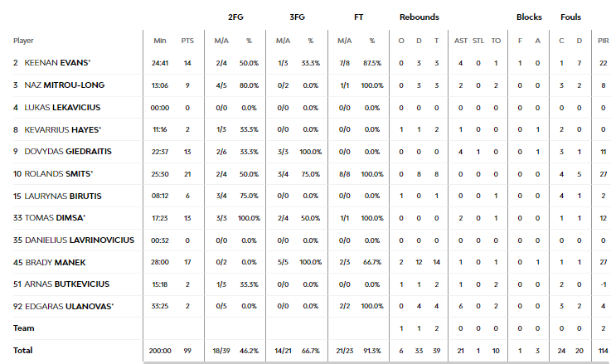Image resolution: width=611 pixels, height=364 pixels.
Task: Click the PTS column header
Action: (x=187, y=41)
